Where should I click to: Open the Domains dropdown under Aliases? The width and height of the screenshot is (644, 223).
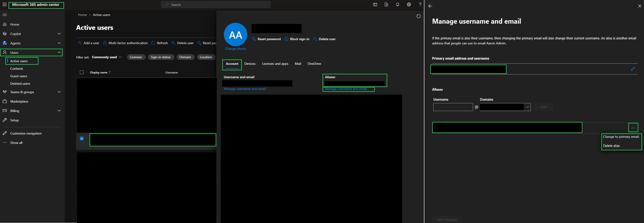[x=527, y=107]
